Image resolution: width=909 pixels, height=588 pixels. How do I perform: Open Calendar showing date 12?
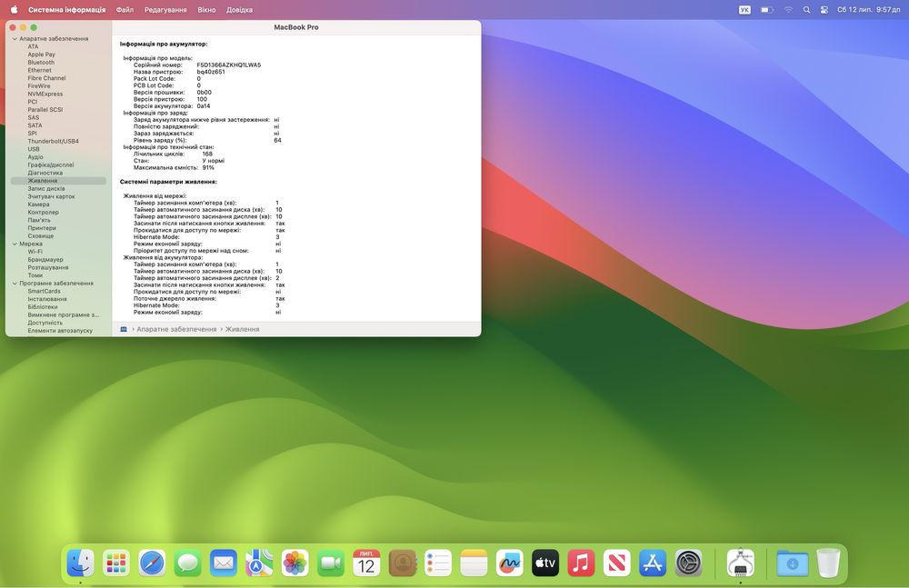[x=366, y=563]
